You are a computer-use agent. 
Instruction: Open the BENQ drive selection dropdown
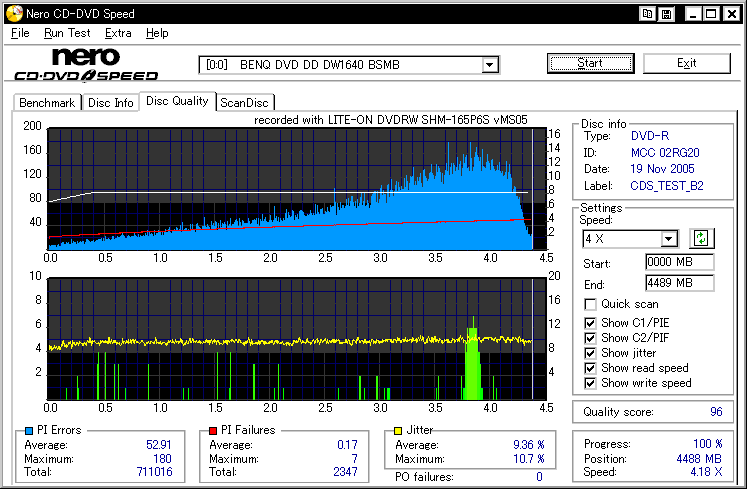click(490, 65)
